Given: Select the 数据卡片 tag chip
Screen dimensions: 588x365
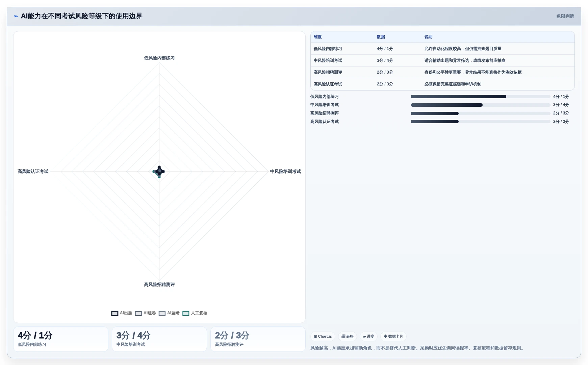Looking at the screenshot, I should point(393,337).
